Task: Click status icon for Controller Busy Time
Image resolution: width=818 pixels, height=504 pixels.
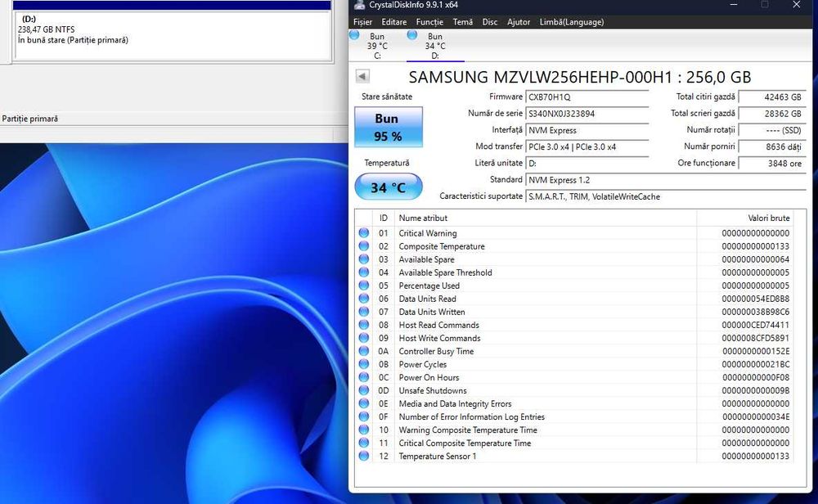Action: click(x=364, y=351)
